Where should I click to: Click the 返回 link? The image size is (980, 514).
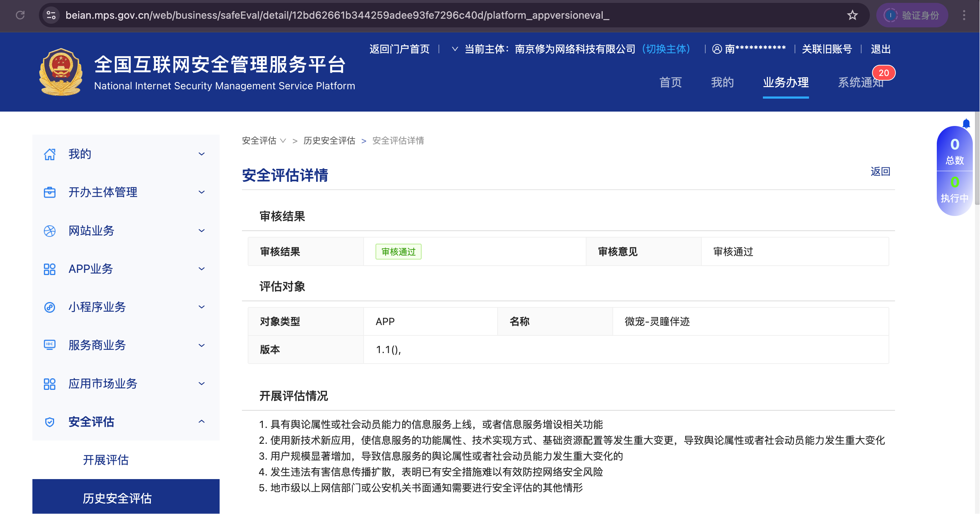pos(880,172)
